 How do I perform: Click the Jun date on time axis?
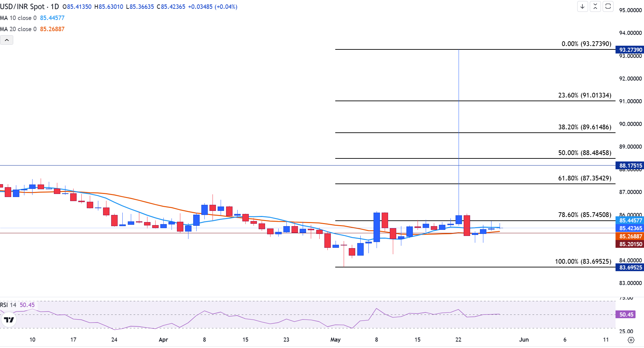coord(524,340)
